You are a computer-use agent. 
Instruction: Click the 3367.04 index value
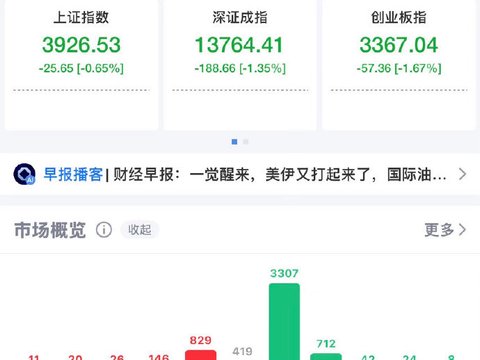pyautogui.click(x=399, y=45)
